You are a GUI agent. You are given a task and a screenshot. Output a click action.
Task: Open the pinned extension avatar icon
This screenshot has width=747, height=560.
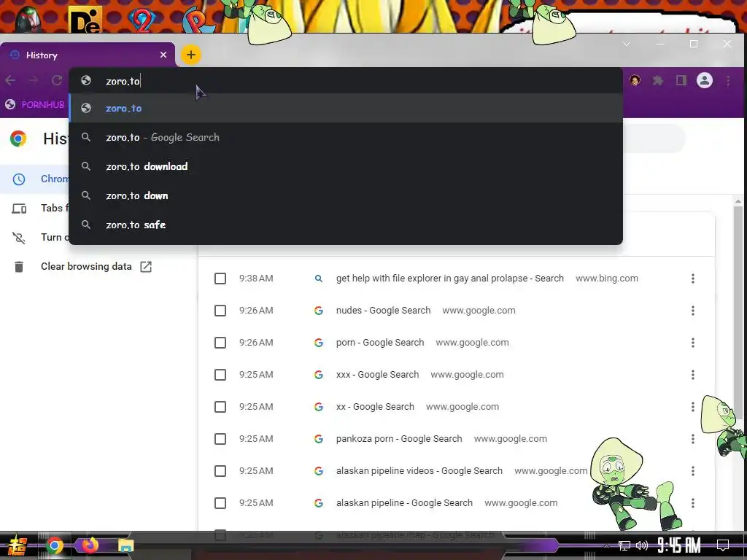click(635, 80)
